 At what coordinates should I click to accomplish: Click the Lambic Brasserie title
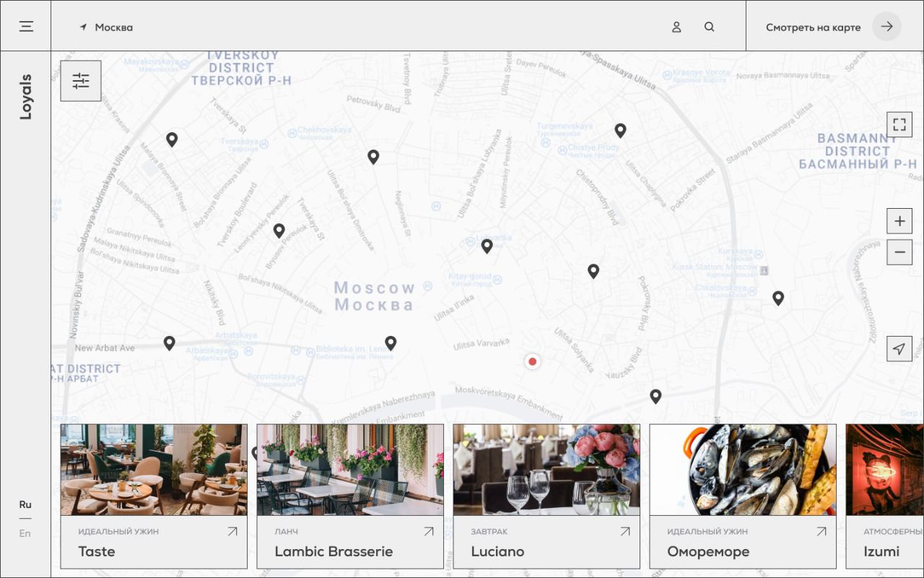(x=334, y=551)
